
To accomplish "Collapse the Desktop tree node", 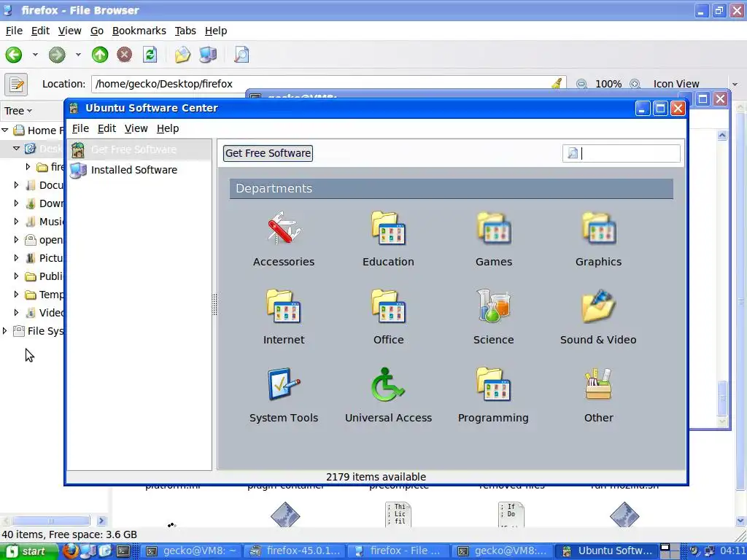I will coord(16,148).
